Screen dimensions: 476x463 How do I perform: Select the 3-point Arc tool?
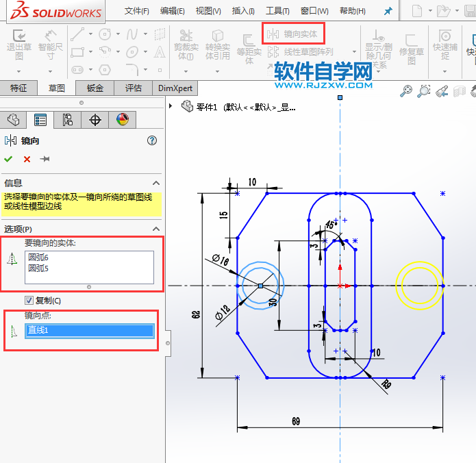[105, 52]
